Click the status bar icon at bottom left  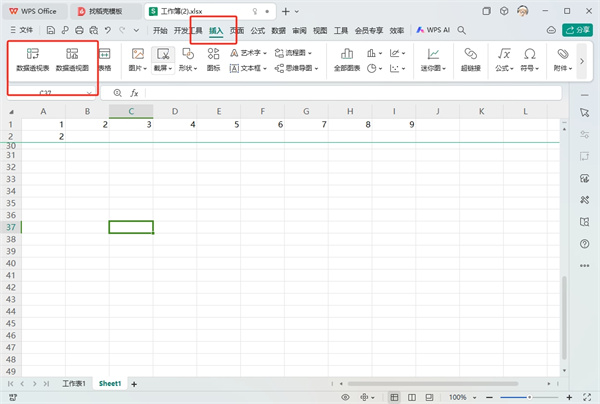click(13, 397)
